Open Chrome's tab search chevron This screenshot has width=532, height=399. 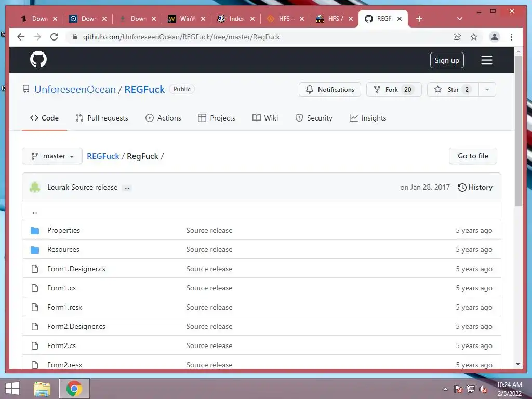(460, 19)
